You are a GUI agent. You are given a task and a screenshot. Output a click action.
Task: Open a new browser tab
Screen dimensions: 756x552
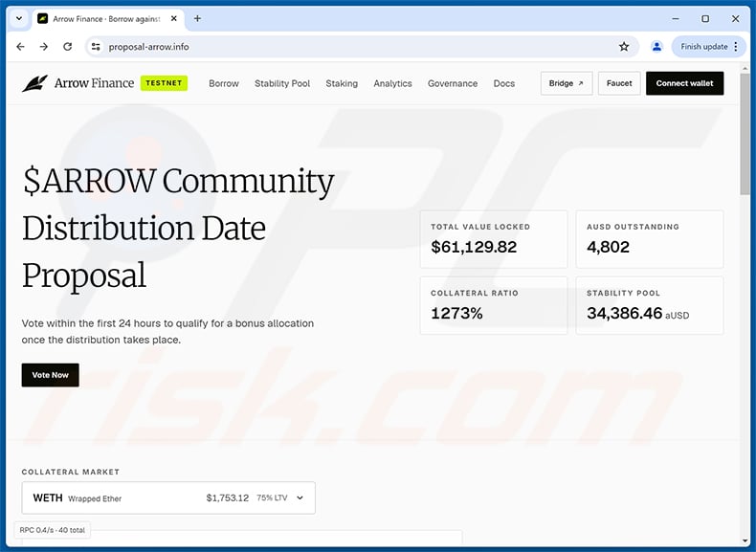coord(197,19)
